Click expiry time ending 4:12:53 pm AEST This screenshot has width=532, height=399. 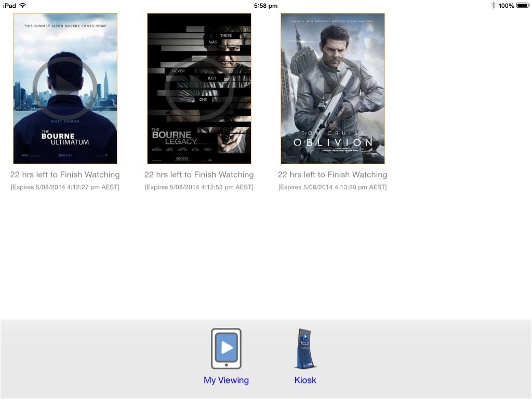point(199,187)
